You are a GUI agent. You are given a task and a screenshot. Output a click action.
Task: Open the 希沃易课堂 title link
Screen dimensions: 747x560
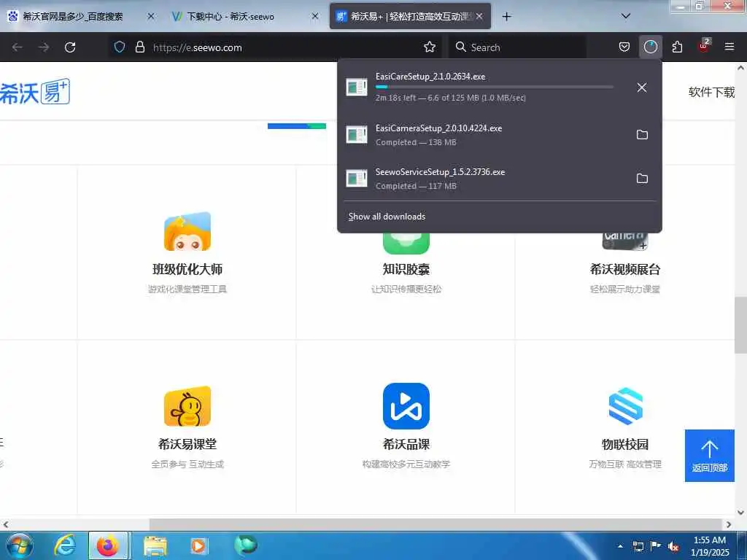(187, 444)
